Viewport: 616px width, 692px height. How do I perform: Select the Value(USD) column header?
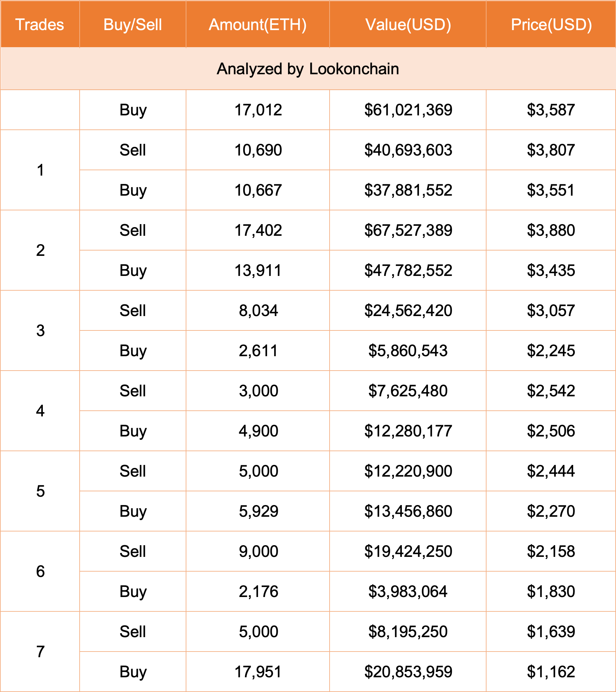[408, 24]
